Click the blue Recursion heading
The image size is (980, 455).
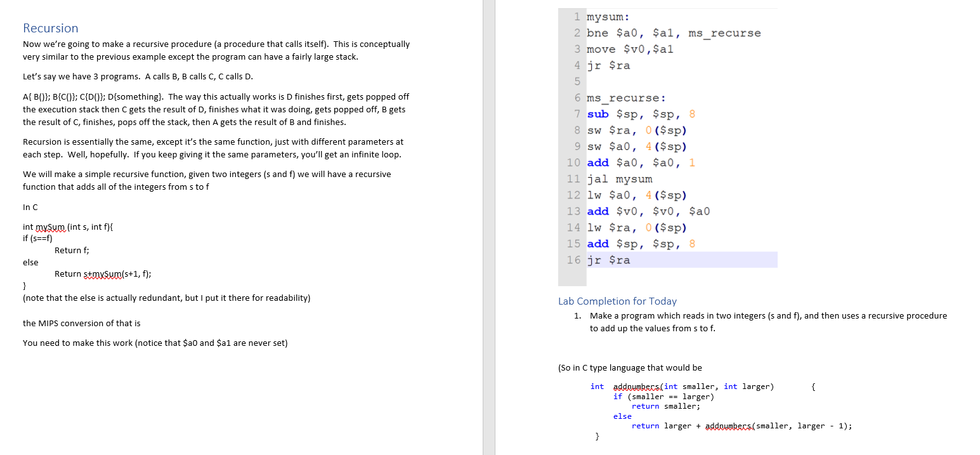point(50,28)
